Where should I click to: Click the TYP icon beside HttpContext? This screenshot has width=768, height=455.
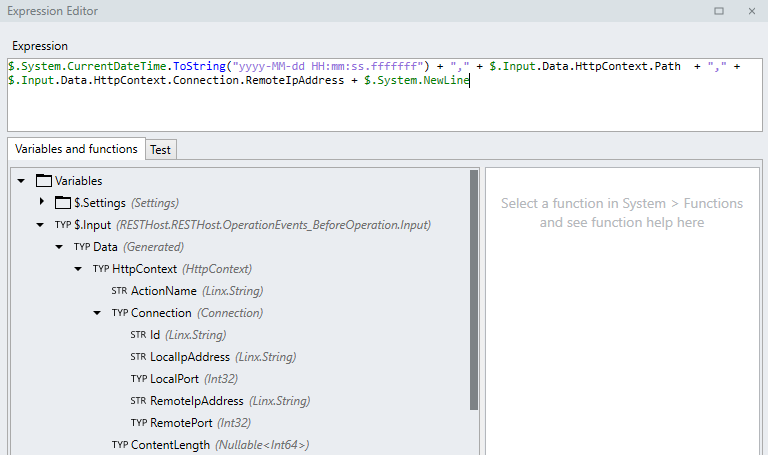(x=101, y=269)
